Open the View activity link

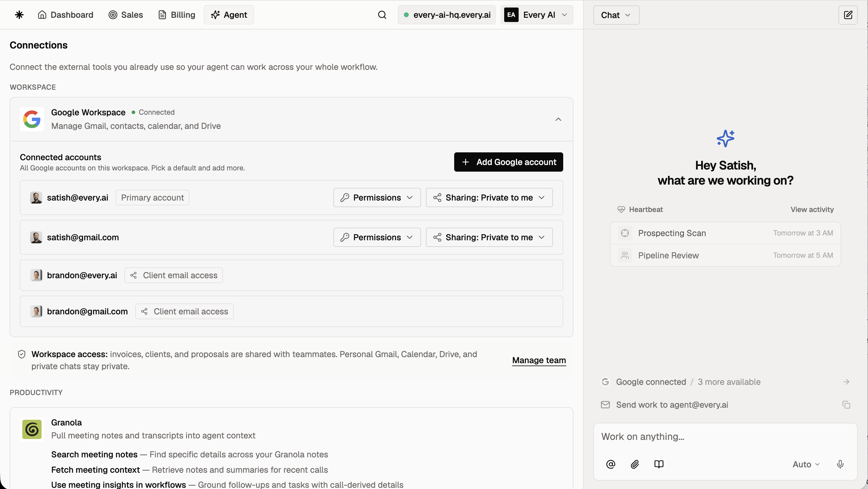pyautogui.click(x=812, y=210)
